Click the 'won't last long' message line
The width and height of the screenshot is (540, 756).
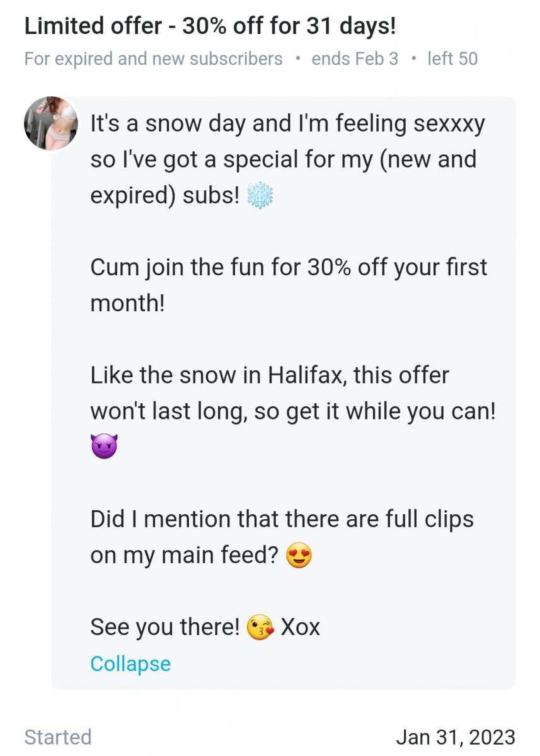tap(293, 412)
